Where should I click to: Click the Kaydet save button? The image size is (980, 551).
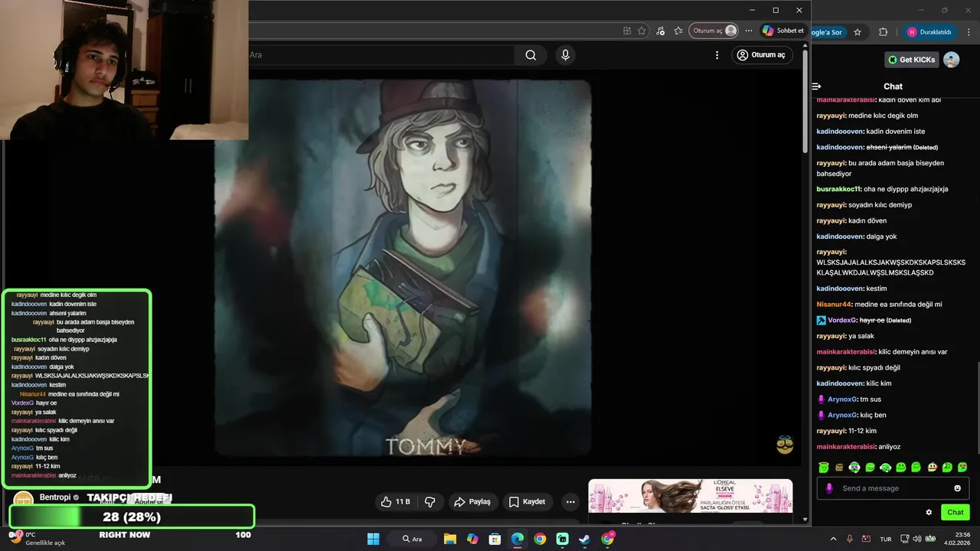tap(528, 502)
